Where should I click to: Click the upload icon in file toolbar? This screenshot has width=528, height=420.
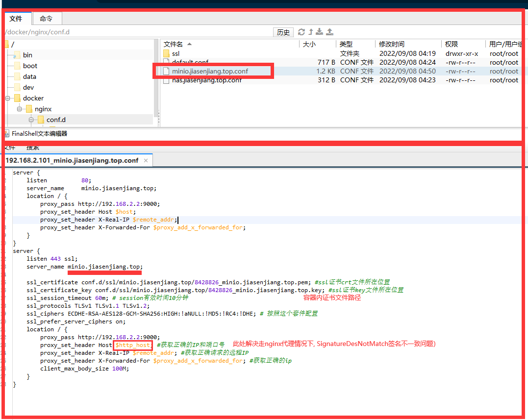click(x=330, y=32)
